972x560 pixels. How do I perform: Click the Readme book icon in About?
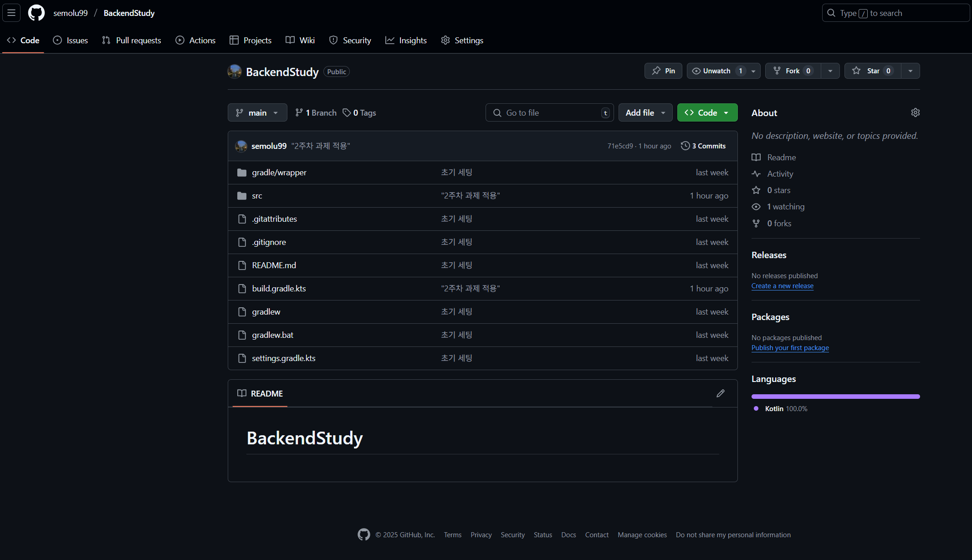click(756, 158)
